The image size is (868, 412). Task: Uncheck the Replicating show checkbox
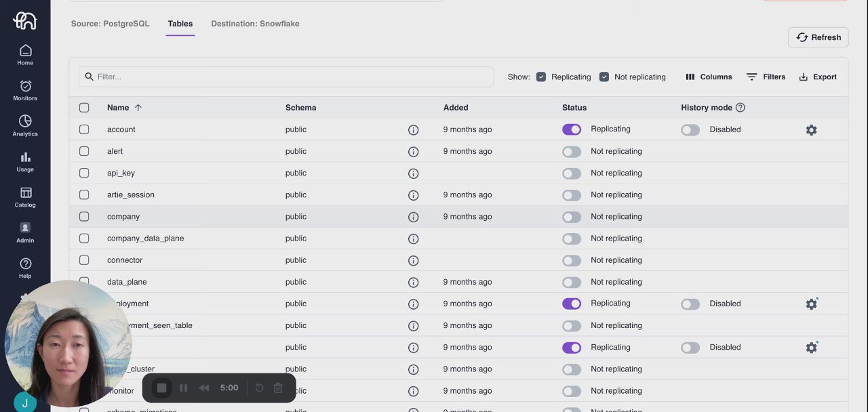click(541, 77)
